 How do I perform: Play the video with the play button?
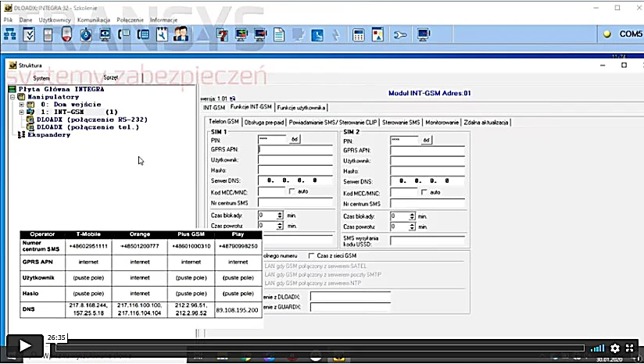[x=25, y=346]
